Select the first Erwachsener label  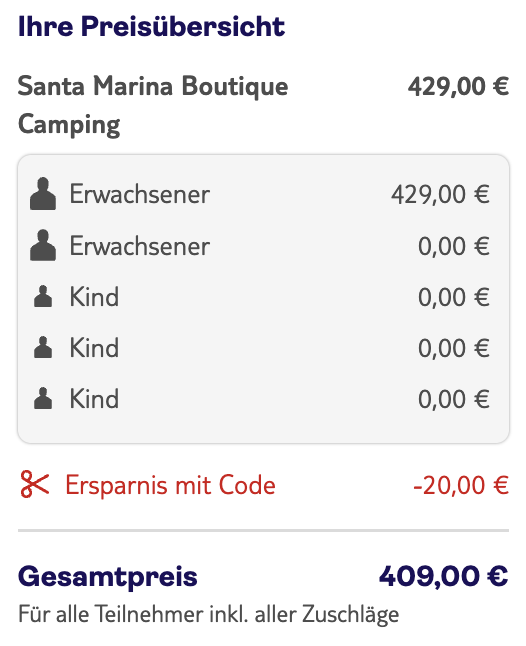[140, 194]
